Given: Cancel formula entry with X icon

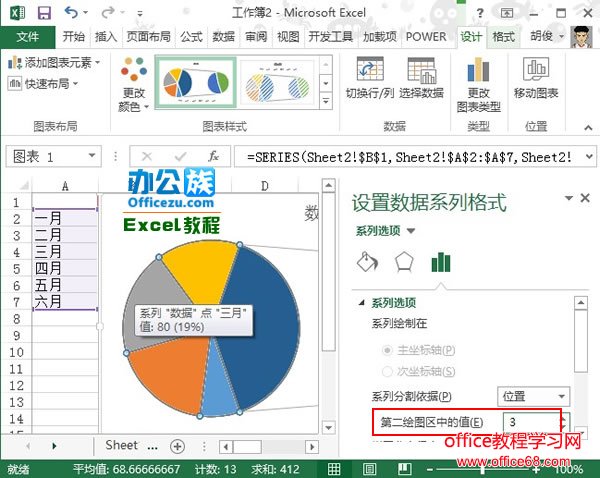Looking at the screenshot, I should (147, 156).
